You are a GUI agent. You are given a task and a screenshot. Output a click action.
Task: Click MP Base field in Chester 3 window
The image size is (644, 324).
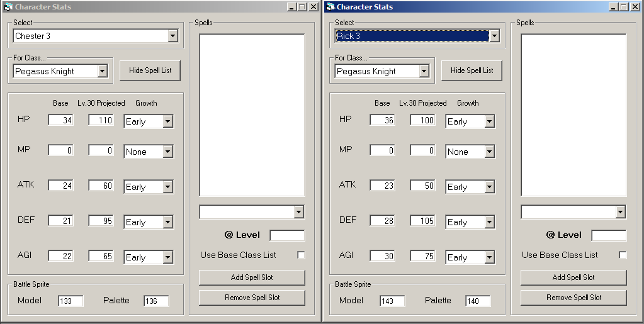(x=61, y=150)
